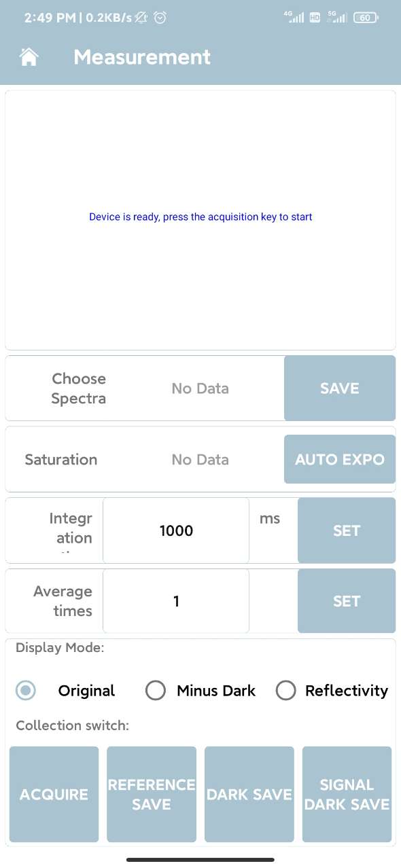Tap the 4G signal strength icon
This screenshot has width=401, height=868.
click(294, 17)
